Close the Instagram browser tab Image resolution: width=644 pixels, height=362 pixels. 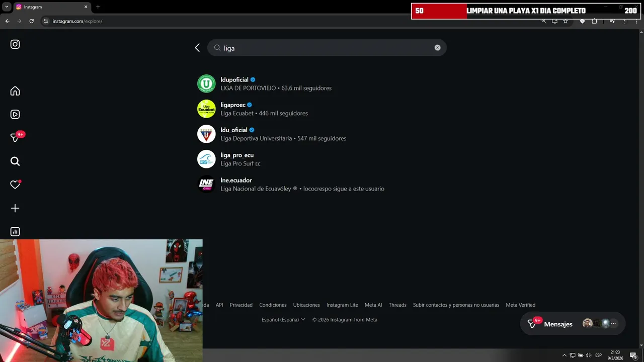pyautogui.click(x=86, y=7)
